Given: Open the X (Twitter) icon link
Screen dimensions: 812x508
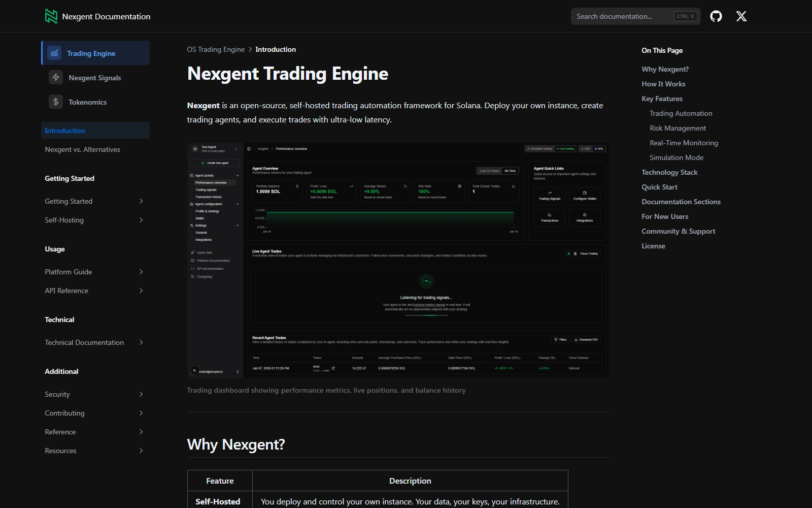Looking at the screenshot, I should 741,16.
